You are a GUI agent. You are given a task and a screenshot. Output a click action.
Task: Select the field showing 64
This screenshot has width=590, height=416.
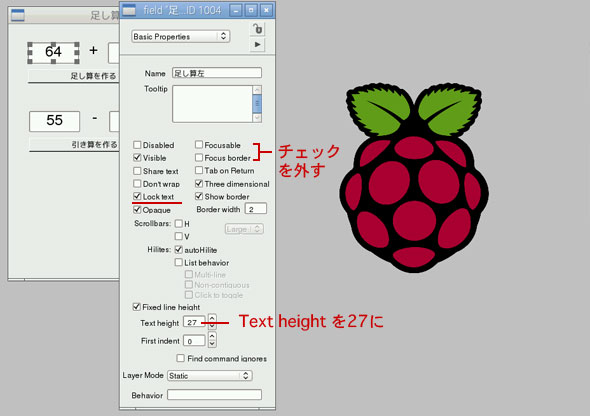[x=53, y=52]
